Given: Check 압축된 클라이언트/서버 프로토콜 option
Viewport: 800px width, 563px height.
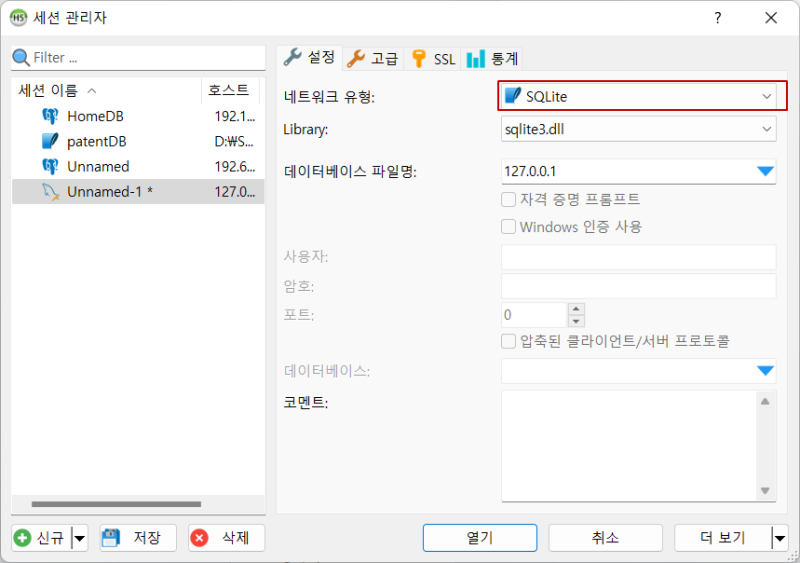Looking at the screenshot, I should point(509,341).
